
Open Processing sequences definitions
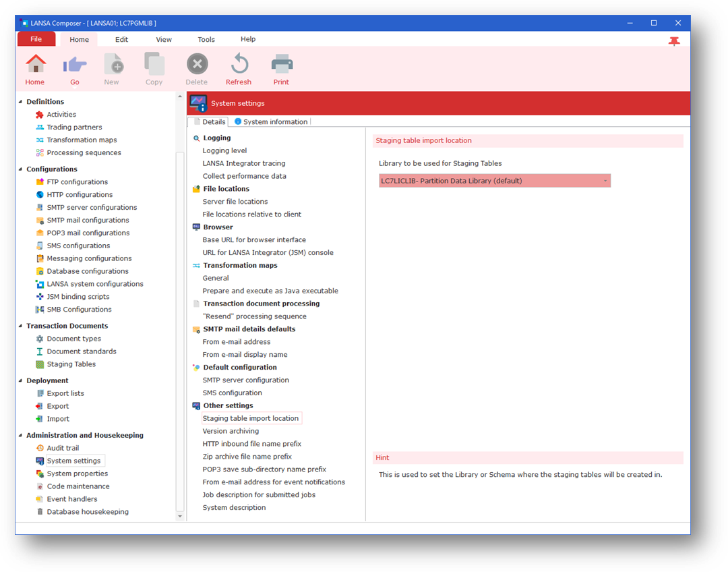tap(84, 152)
